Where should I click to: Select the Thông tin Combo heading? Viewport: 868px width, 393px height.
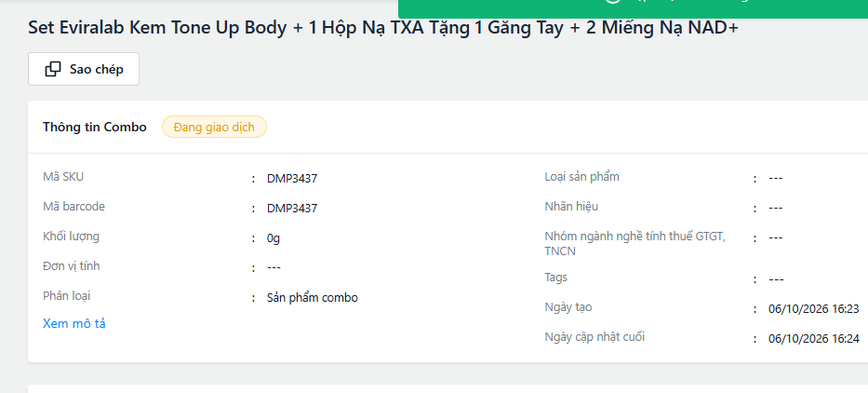point(95,127)
